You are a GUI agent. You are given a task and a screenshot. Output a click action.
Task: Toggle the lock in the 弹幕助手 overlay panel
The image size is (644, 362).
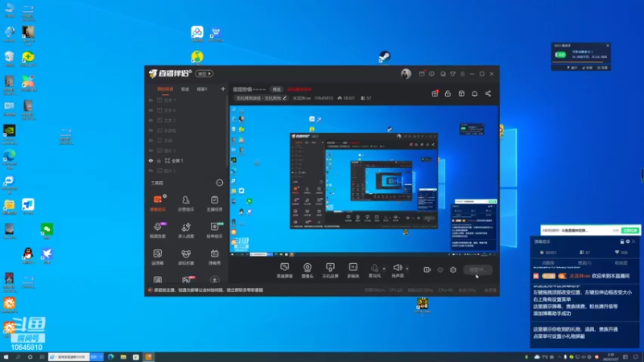(621, 241)
